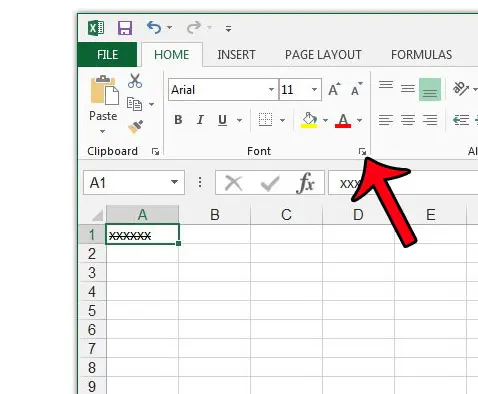The height and width of the screenshot is (394, 478).
Task: Open the underline style dropdown
Action: pos(240,120)
